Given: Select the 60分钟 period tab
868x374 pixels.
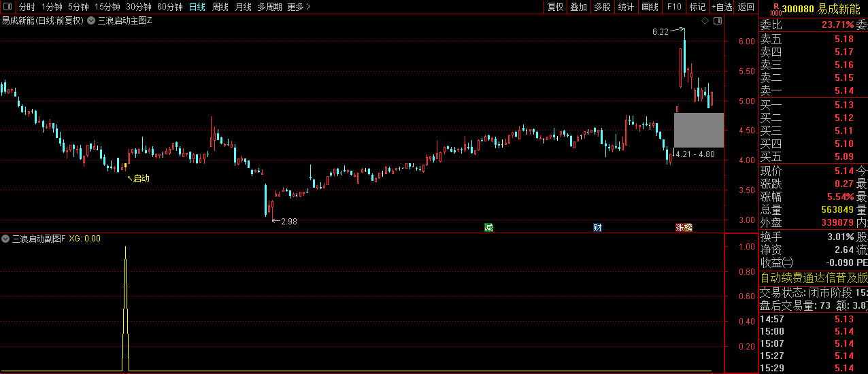Looking at the screenshot, I should click(170, 7).
